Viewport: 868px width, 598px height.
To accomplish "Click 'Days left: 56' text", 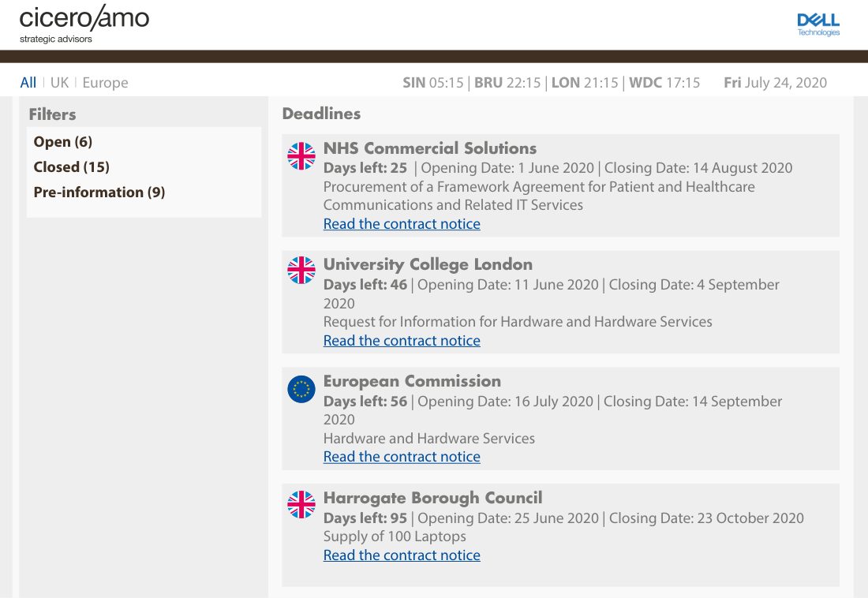I will click(x=365, y=402).
